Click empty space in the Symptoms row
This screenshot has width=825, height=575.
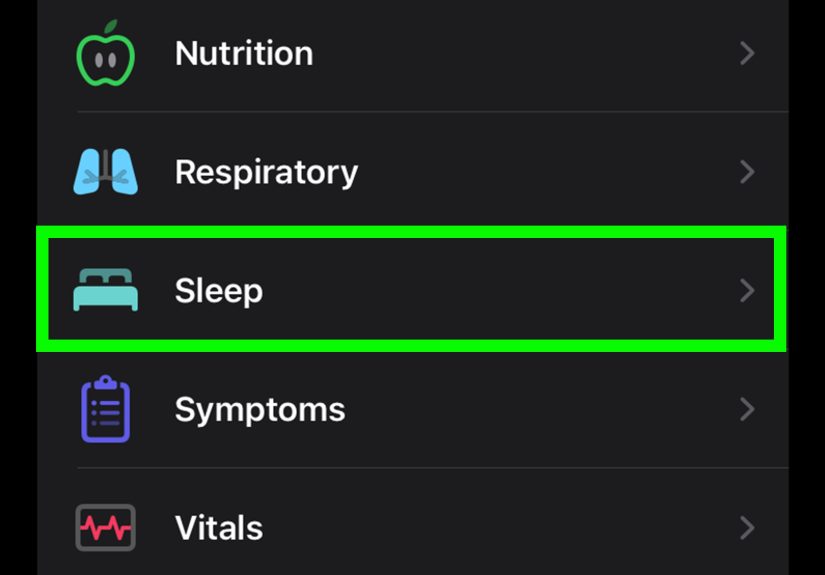point(540,409)
